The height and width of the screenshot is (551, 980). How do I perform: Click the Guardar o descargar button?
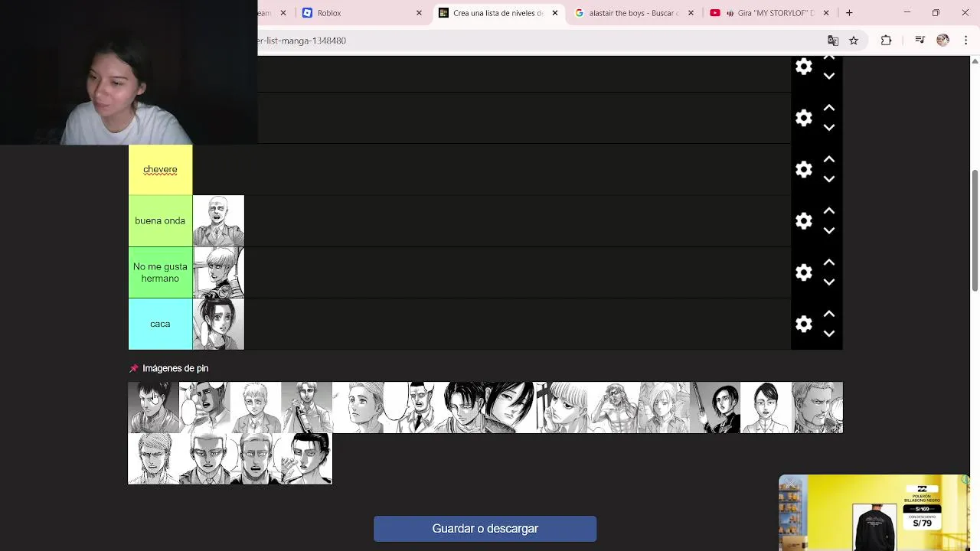[x=485, y=529]
